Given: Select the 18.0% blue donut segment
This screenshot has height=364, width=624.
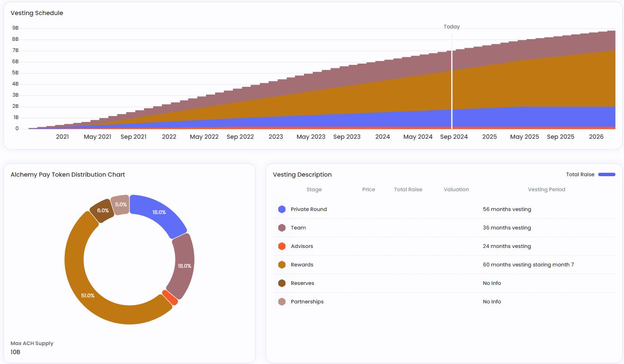Looking at the screenshot, I should pos(159,212).
